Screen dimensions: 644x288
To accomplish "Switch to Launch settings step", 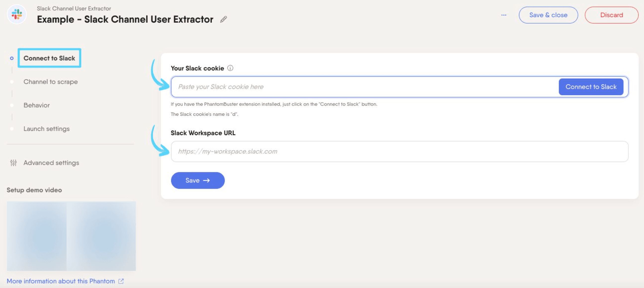I will 46,129.
